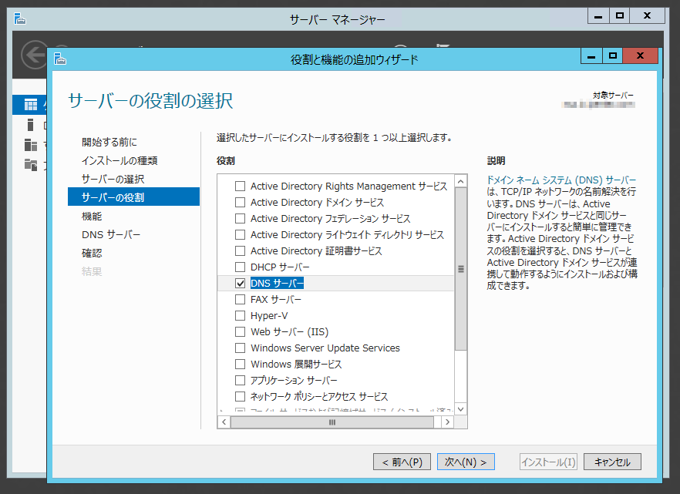680x494 pixels.
Task: Go to 開始する前に wizard step
Action: (x=109, y=142)
